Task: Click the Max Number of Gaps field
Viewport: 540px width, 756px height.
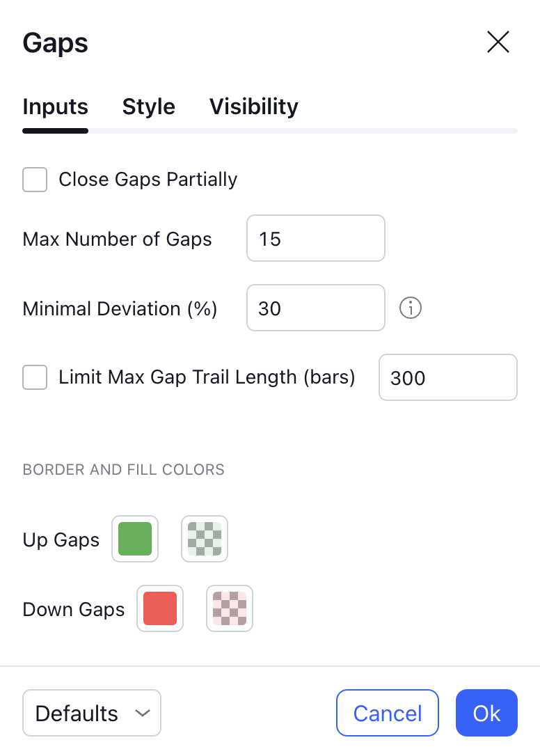Action: [x=315, y=238]
